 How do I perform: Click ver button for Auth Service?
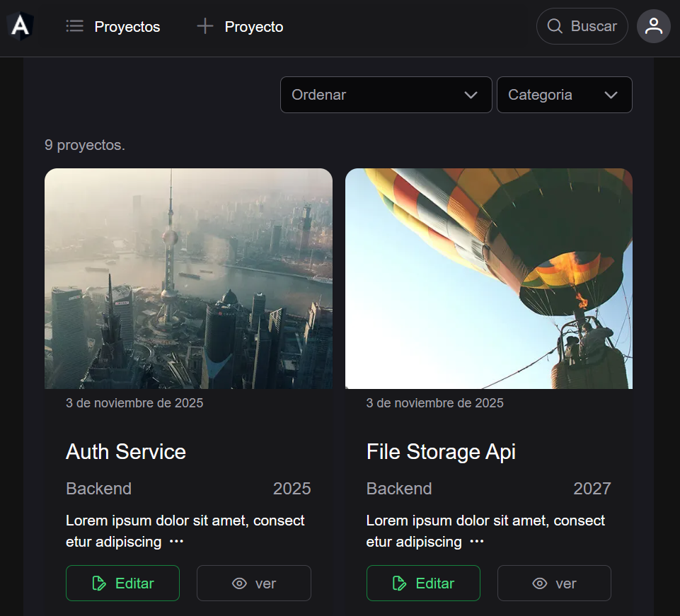254,583
